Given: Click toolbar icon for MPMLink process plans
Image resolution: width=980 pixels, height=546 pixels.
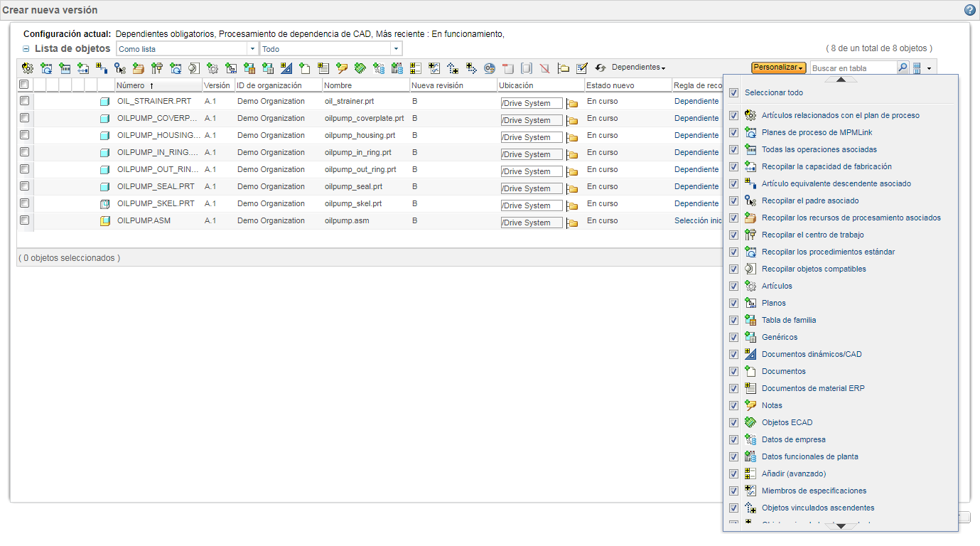Looking at the screenshot, I should [46, 68].
